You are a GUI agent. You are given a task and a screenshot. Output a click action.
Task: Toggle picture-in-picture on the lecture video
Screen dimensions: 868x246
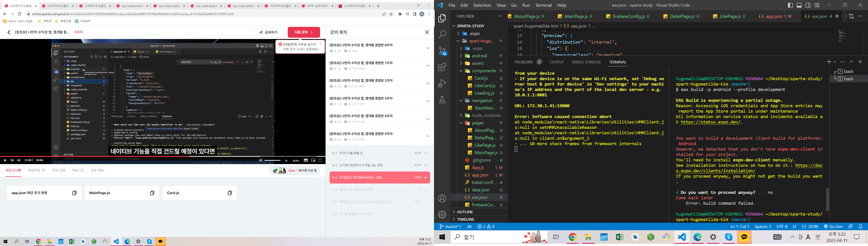pos(313,160)
